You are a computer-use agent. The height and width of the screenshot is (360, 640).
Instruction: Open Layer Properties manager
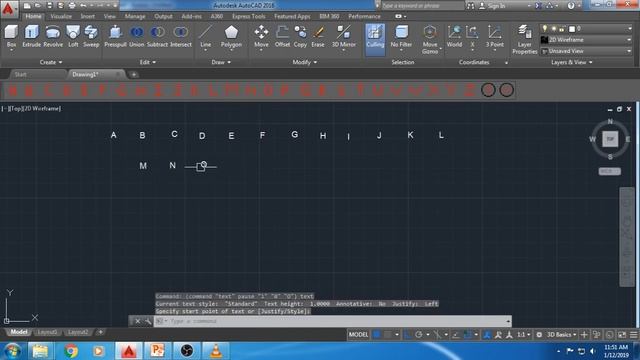click(524, 40)
